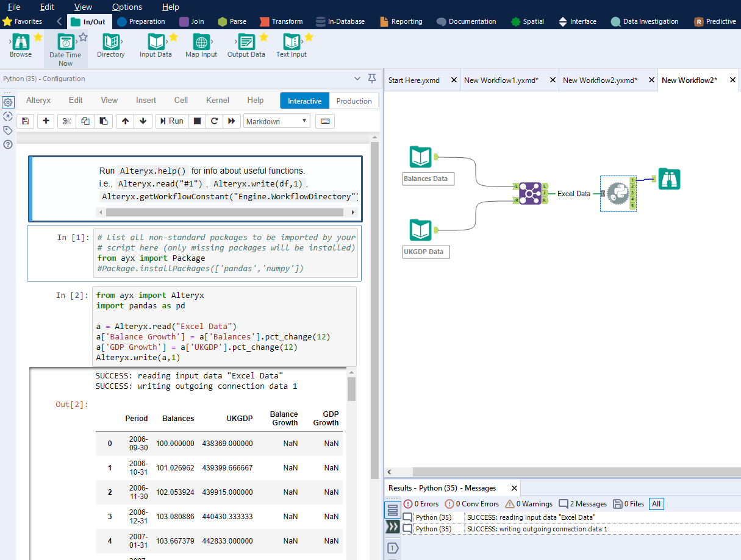
Task: Select the Map Input tool
Action: 201,43
